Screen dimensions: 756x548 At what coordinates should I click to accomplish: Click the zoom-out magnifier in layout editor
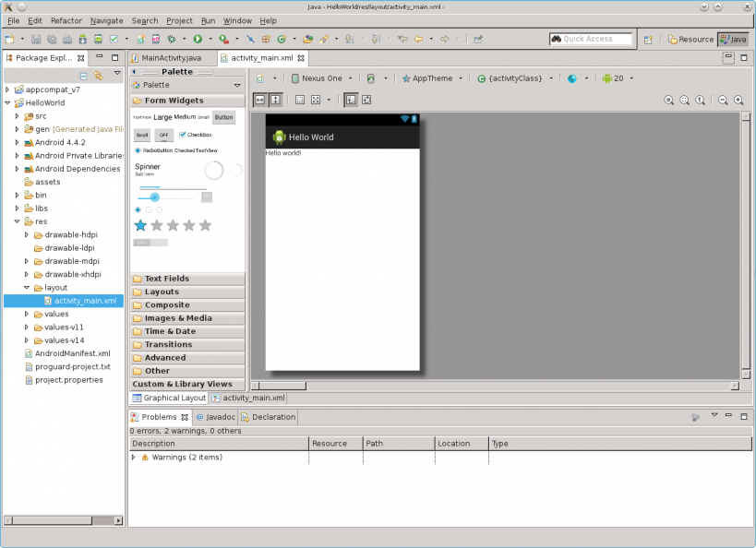click(724, 100)
